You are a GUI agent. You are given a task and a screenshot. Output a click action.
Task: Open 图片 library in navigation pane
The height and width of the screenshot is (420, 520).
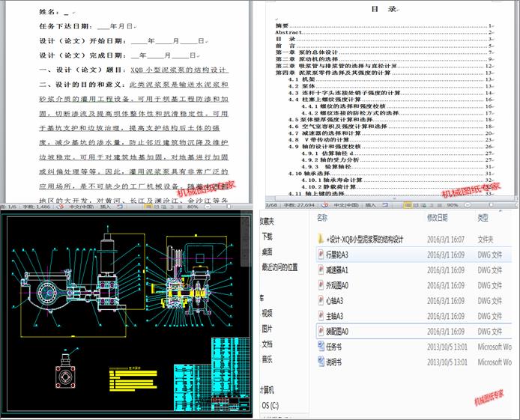tap(267, 329)
